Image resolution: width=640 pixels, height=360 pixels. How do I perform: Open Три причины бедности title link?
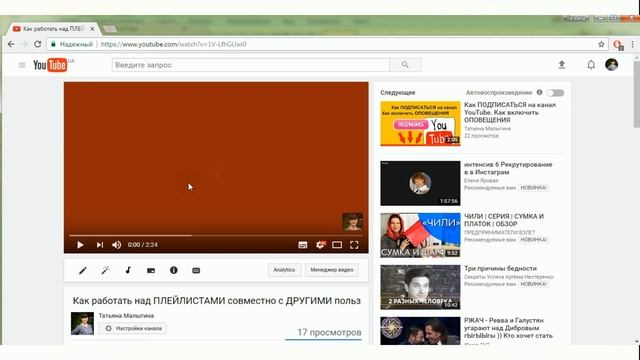[500, 268]
